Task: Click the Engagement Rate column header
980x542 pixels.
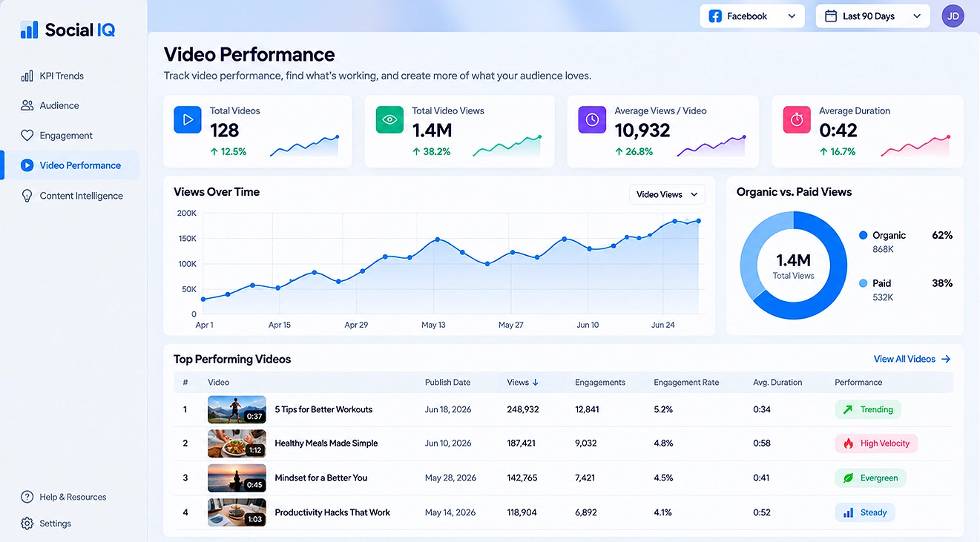Action: point(686,383)
